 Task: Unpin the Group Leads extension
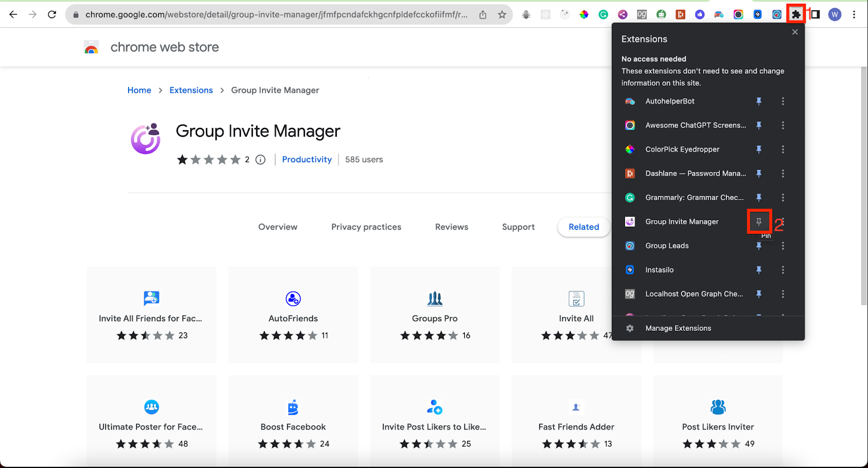tap(759, 246)
